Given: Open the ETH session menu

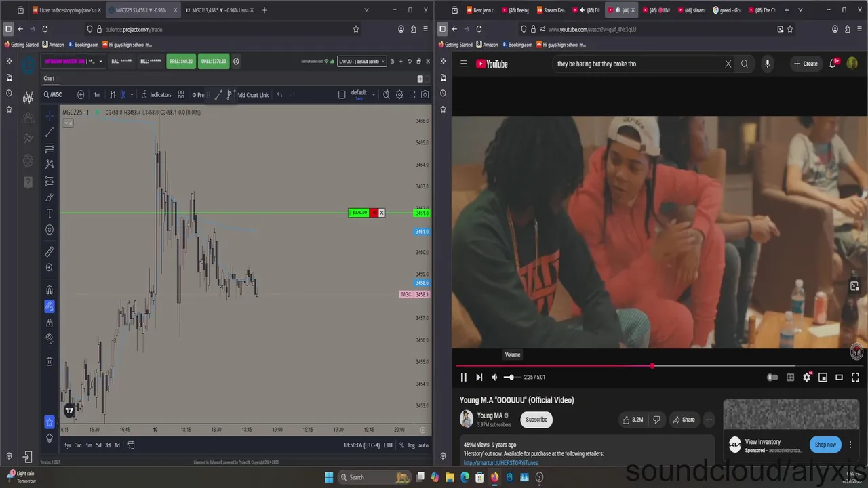Looking at the screenshot, I should (x=388, y=445).
